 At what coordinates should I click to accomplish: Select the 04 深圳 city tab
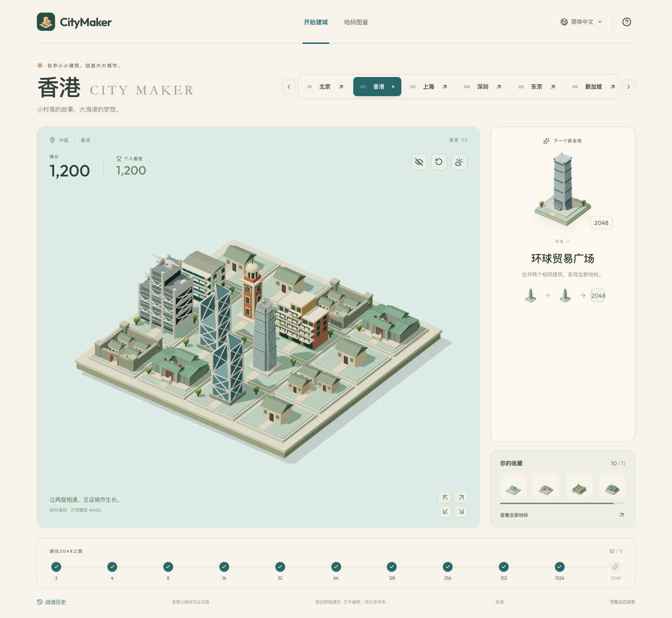483,87
